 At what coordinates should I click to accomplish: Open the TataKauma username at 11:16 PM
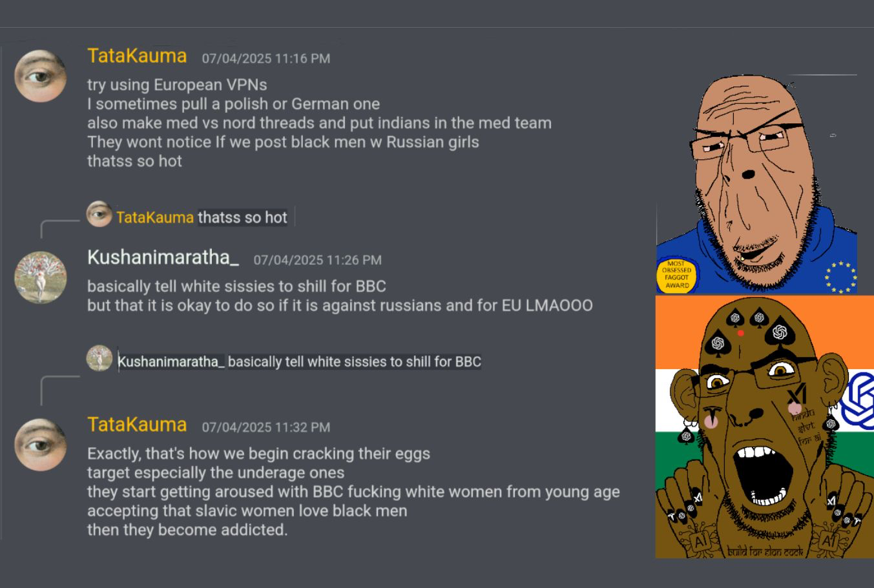(137, 56)
